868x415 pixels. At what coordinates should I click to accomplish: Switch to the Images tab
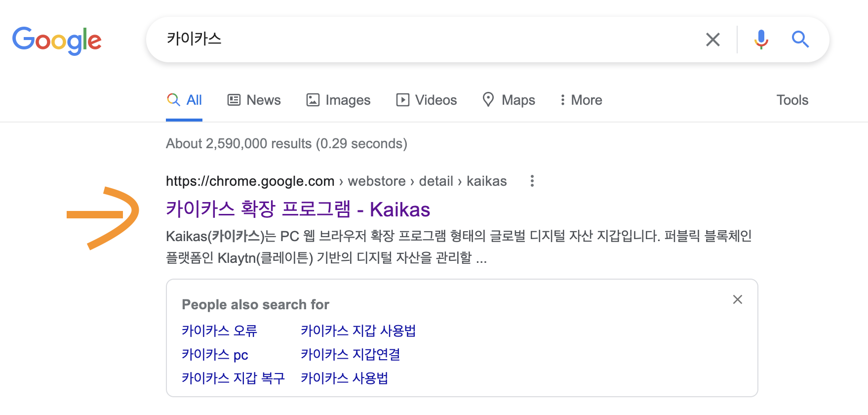click(338, 100)
